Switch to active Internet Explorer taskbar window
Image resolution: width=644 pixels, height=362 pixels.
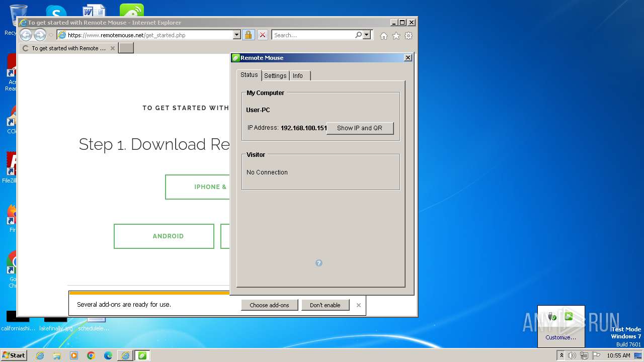coord(125,355)
